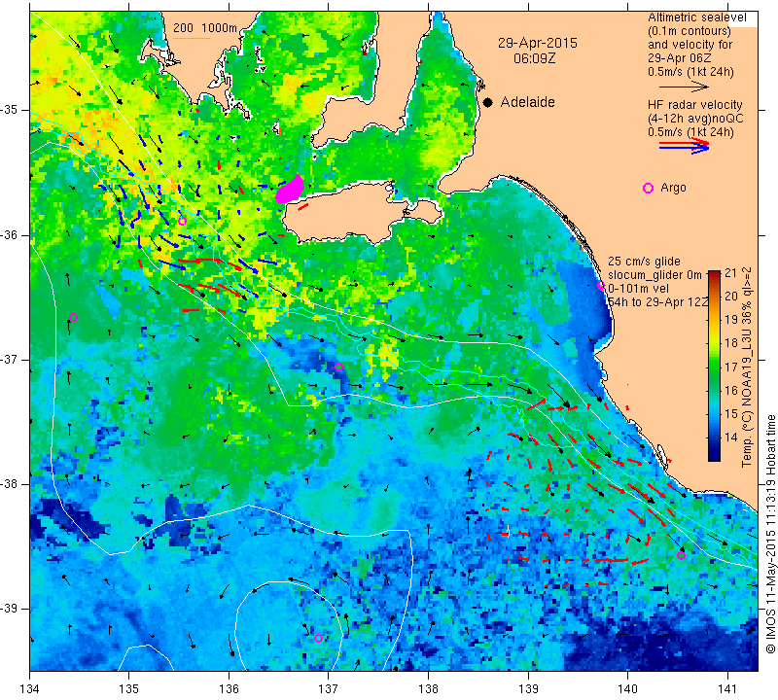Click the Argo float circle on the coast at 36.4S
The width and height of the screenshot is (778, 700).
[x=601, y=286]
